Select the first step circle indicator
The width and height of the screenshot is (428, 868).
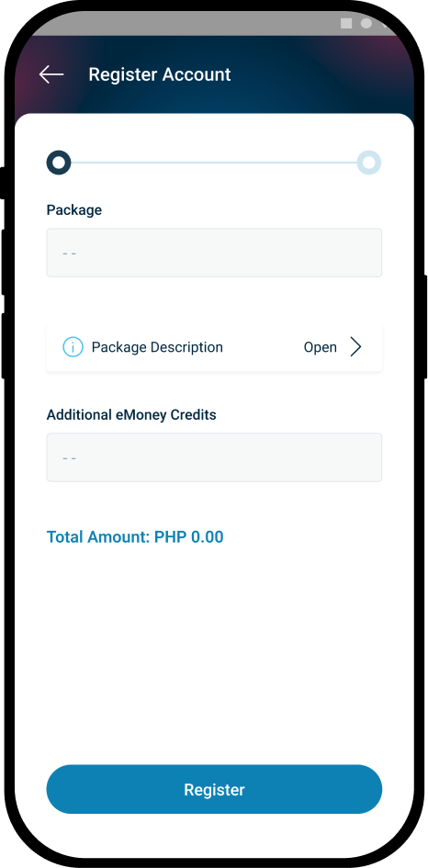click(x=59, y=163)
